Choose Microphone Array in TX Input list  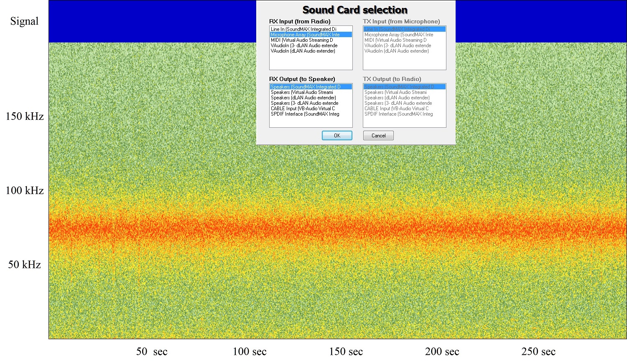(399, 35)
